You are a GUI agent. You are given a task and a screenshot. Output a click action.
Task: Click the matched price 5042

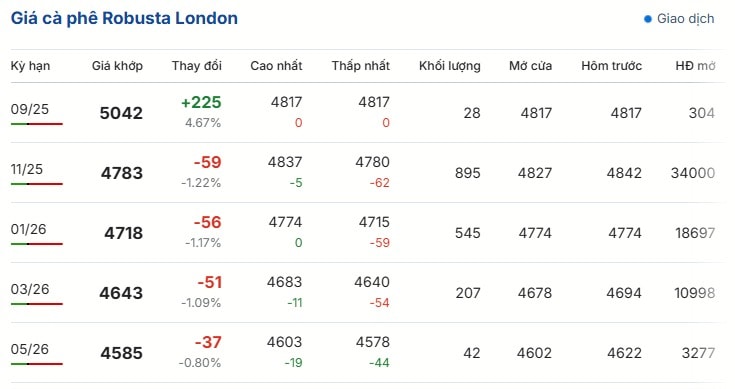[x=121, y=113]
